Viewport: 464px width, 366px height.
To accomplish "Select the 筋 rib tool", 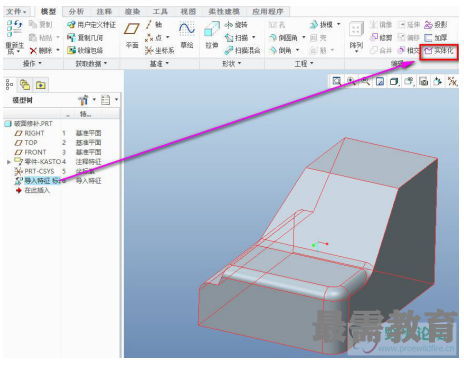I will (318, 51).
